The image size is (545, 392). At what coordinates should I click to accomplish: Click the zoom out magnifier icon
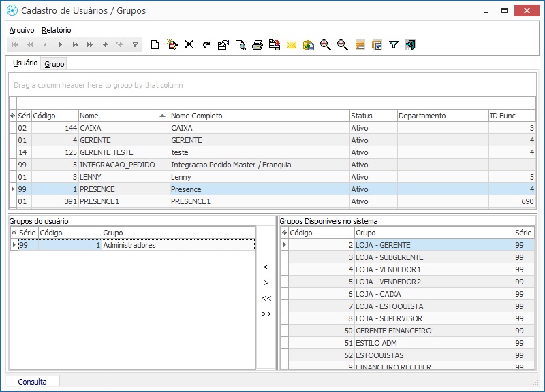click(343, 45)
